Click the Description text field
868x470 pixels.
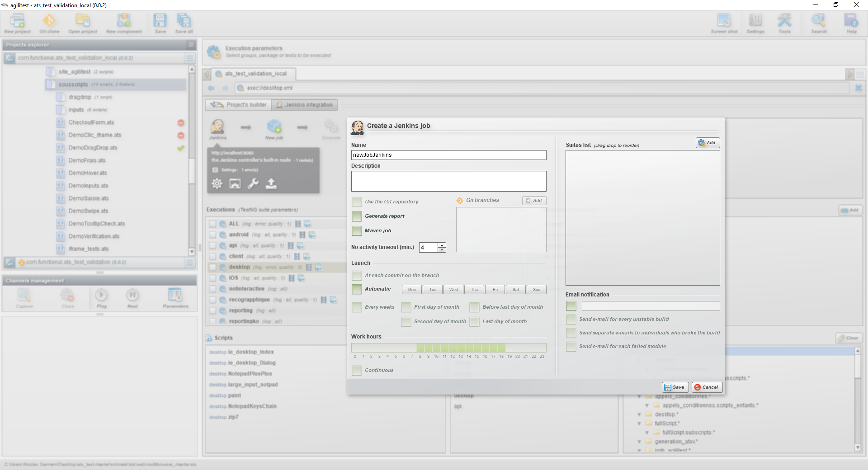click(x=448, y=181)
